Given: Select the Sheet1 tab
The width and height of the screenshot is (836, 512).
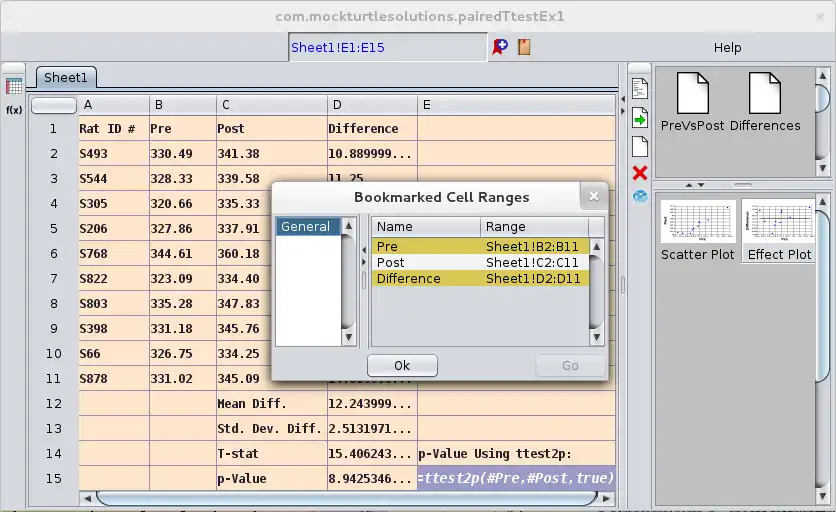Looking at the screenshot, I should point(66,77).
